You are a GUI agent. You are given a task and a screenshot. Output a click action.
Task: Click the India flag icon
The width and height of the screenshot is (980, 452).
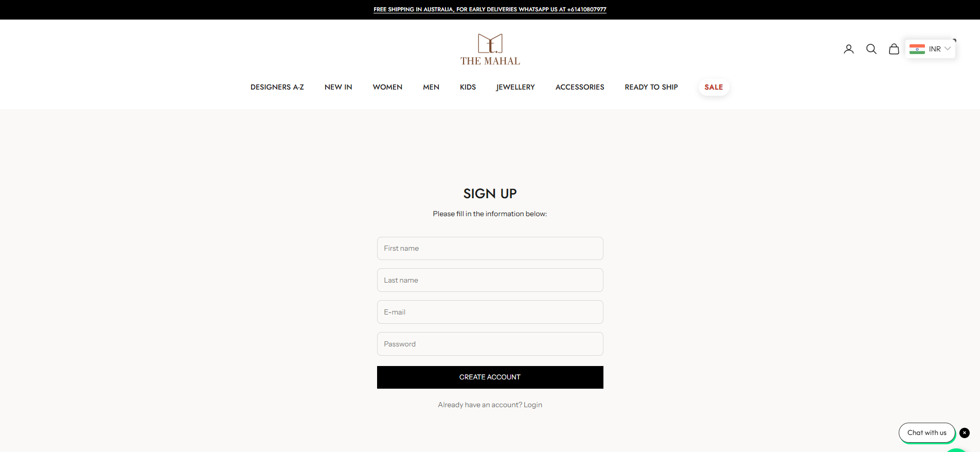pyautogui.click(x=917, y=49)
